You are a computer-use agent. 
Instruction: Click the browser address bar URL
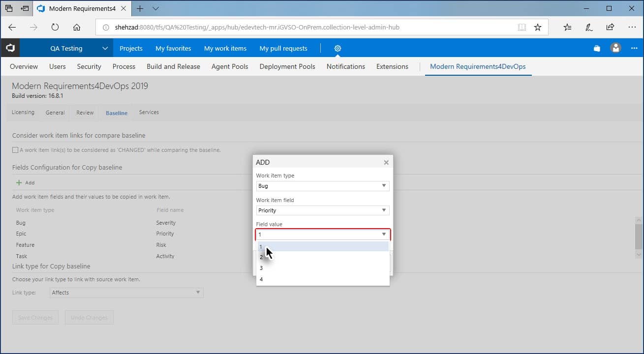(x=257, y=28)
